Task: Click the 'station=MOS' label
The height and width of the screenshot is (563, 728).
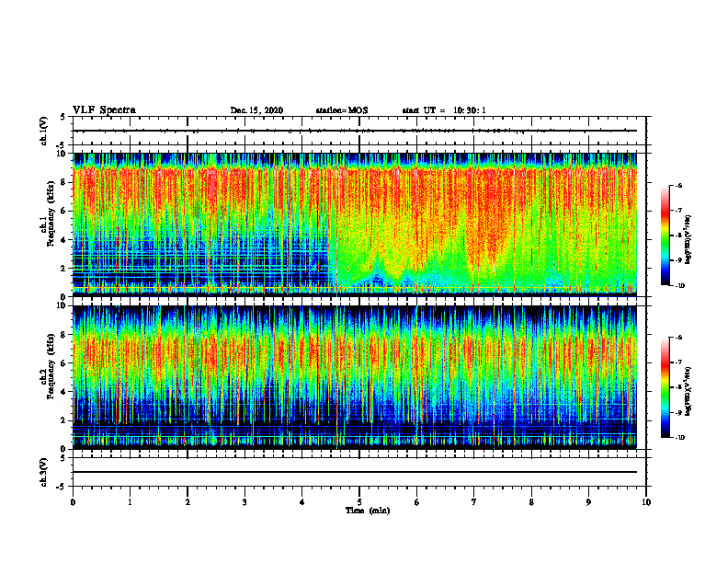Action: click(x=342, y=110)
